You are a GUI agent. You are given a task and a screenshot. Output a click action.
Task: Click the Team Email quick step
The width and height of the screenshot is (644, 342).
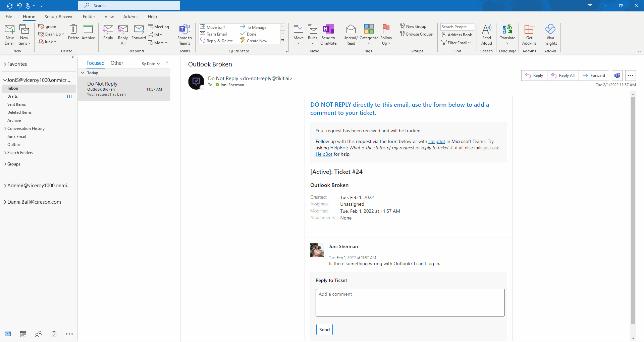click(x=213, y=34)
